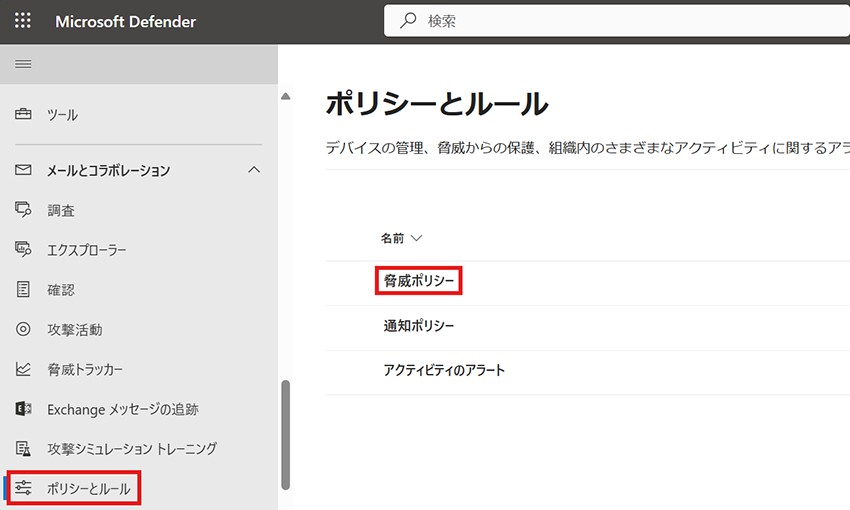Click the sidebar scrollbar thumb
The width and height of the screenshot is (850, 510).
286,435
